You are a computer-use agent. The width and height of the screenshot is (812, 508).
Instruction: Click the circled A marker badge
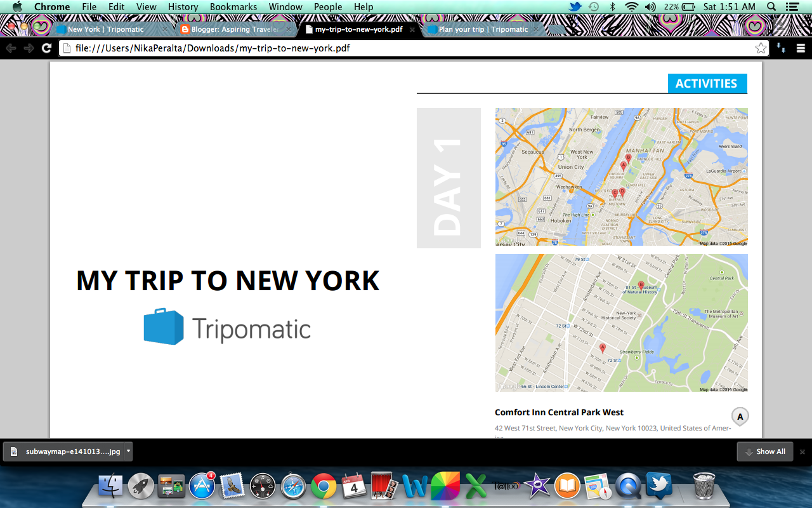[740, 417]
